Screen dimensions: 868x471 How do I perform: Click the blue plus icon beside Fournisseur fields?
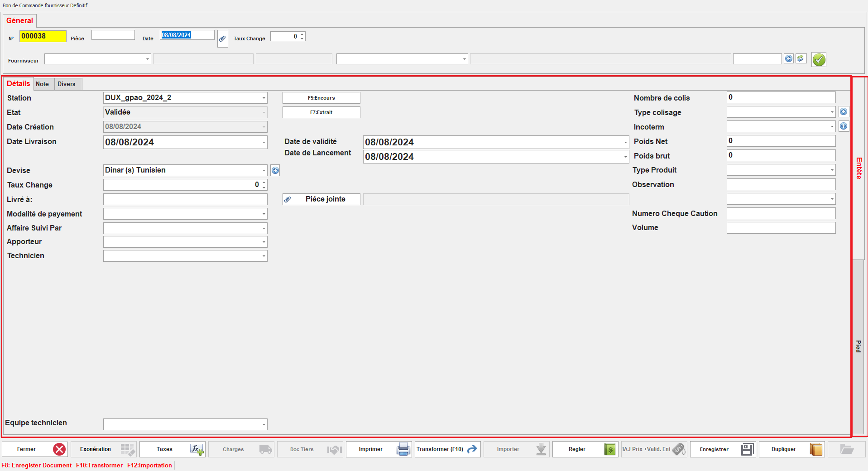point(789,58)
